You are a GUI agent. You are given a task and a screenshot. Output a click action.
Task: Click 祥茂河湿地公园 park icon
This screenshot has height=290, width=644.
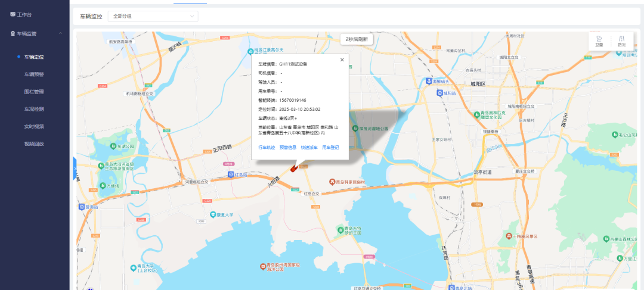point(354,129)
